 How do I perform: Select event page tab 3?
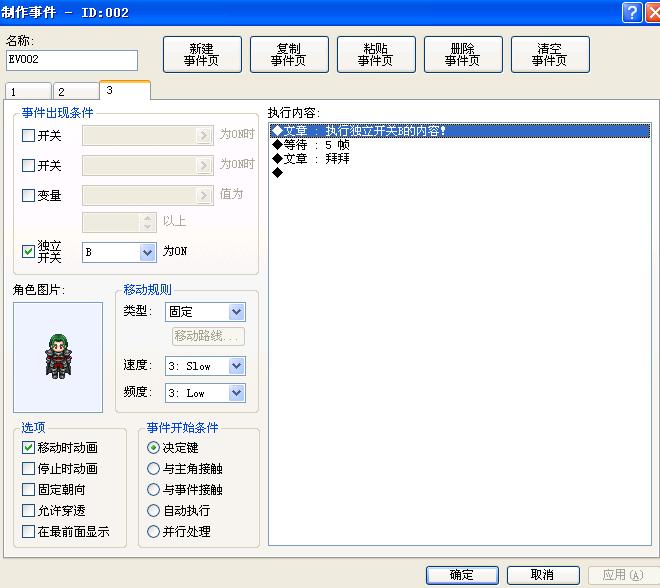pos(125,90)
